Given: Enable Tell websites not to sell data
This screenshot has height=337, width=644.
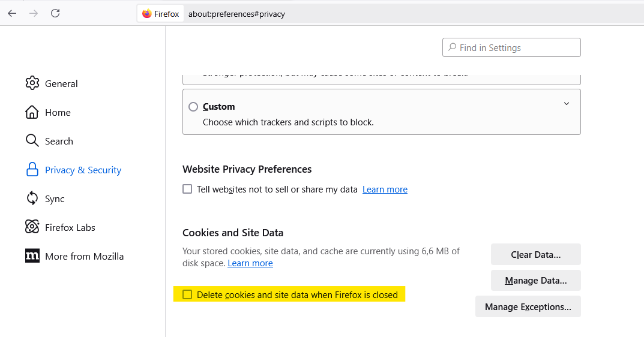Looking at the screenshot, I should click(187, 189).
